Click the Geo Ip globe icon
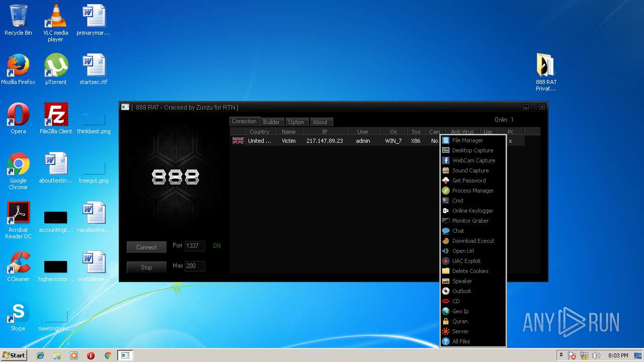This screenshot has height=362, width=644. [x=446, y=311]
